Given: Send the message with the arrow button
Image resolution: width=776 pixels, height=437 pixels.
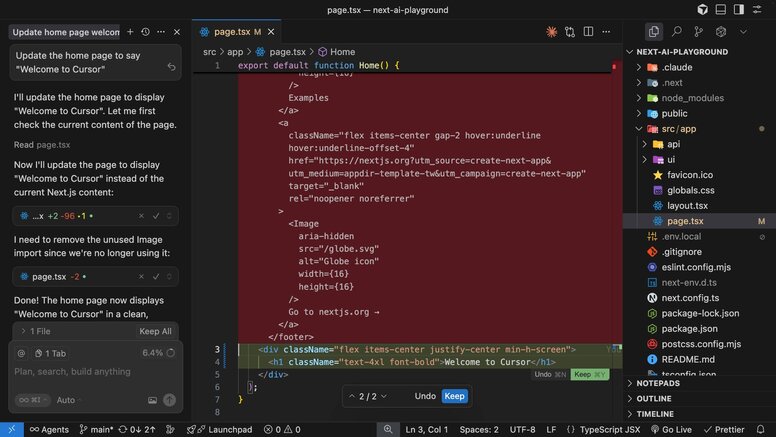Looking at the screenshot, I should click(169, 400).
